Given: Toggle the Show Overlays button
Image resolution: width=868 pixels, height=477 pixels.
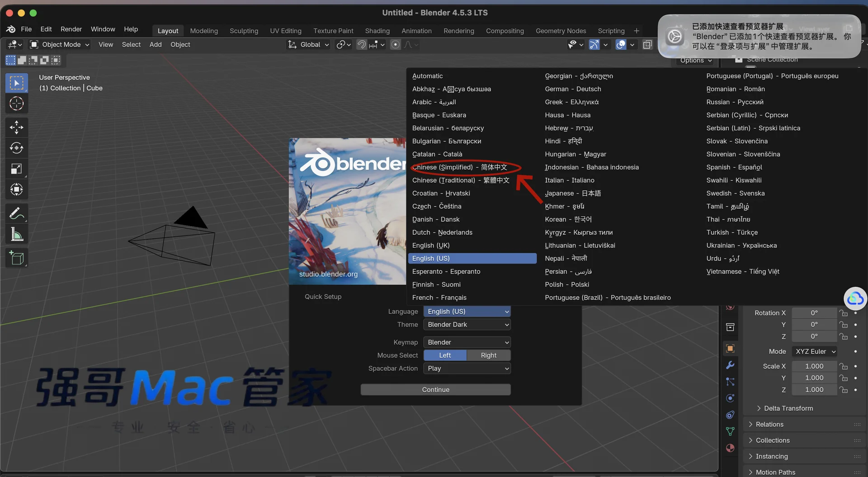Looking at the screenshot, I should 621,44.
